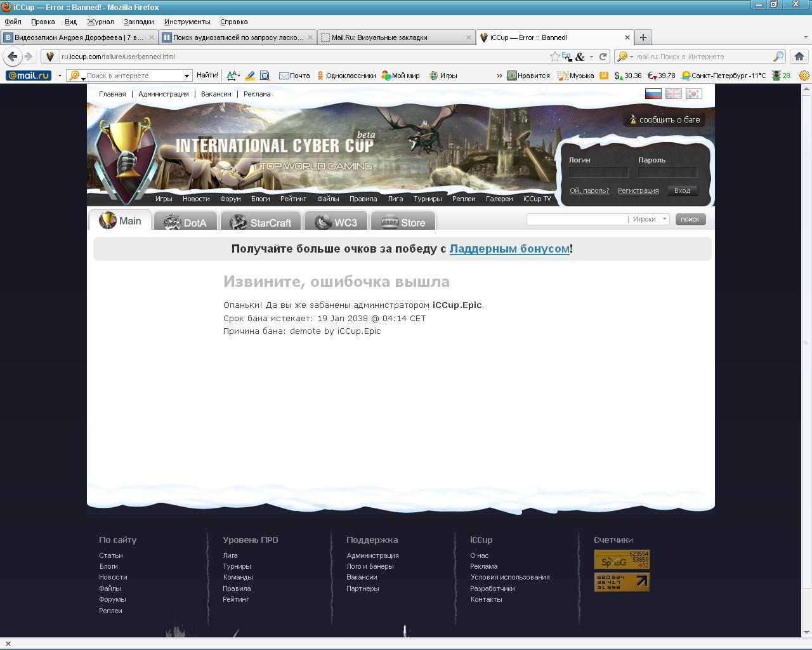Select the DotA site tab
Image resolution: width=812 pixels, height=650 pixels.
coord(185,222)
